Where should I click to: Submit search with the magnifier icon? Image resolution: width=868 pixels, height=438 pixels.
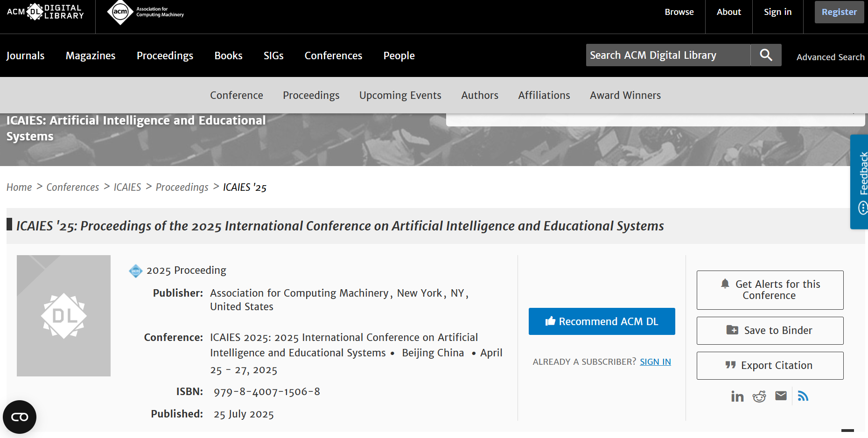point(766,55)
